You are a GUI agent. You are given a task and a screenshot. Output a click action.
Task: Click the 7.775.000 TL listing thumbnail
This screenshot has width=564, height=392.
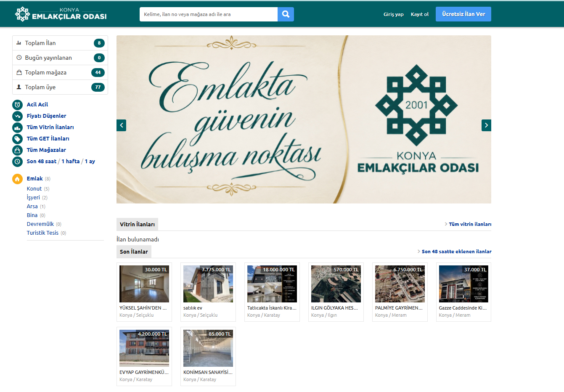[x=208, y=284]
